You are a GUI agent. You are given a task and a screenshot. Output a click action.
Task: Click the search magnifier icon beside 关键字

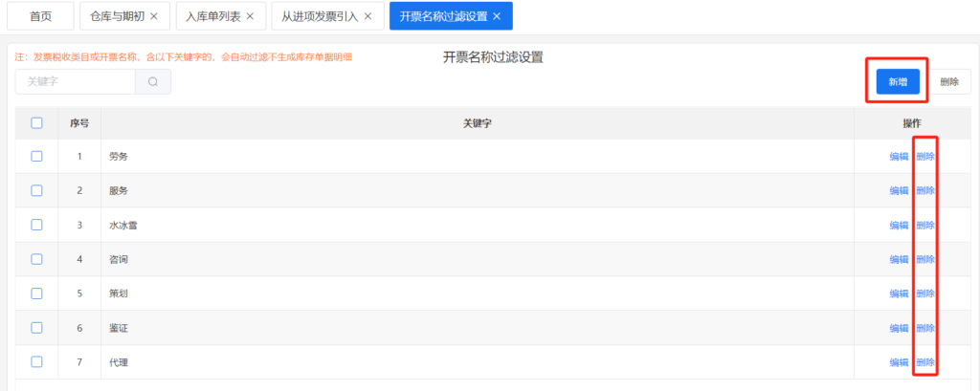pyautogui.click(x=153, y=82)
